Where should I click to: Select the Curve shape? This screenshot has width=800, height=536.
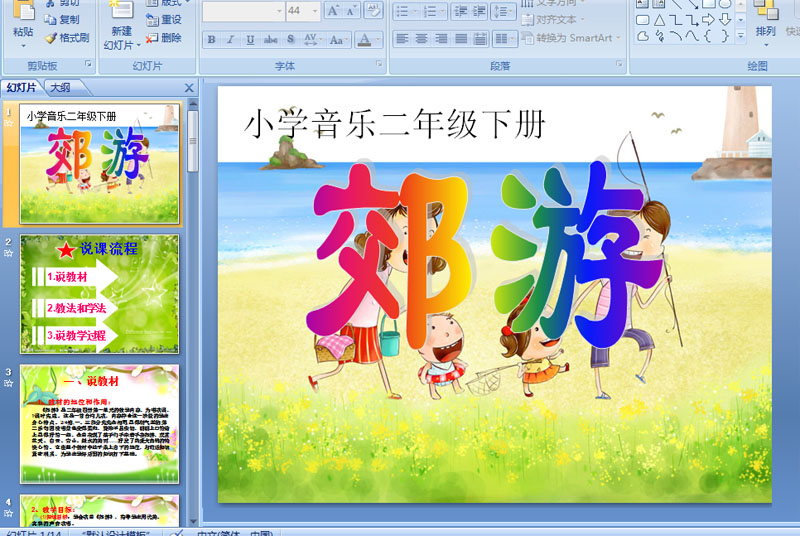[x=691, y=36]
